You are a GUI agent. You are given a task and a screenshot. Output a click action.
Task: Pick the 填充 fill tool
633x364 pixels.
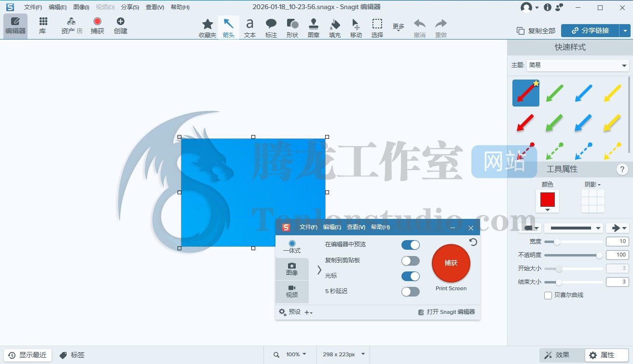point(335,27)
